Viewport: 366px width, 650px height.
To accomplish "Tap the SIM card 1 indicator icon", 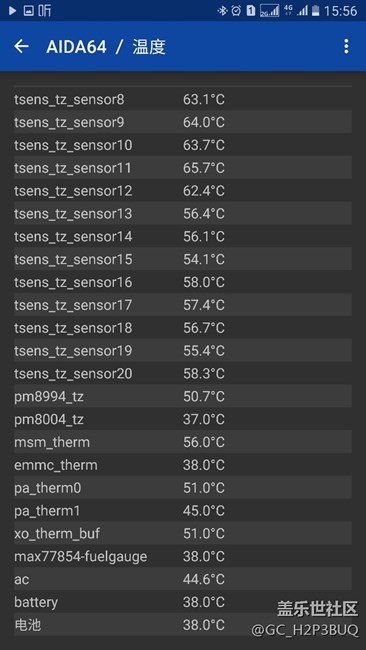I will [x=251, y=11].
